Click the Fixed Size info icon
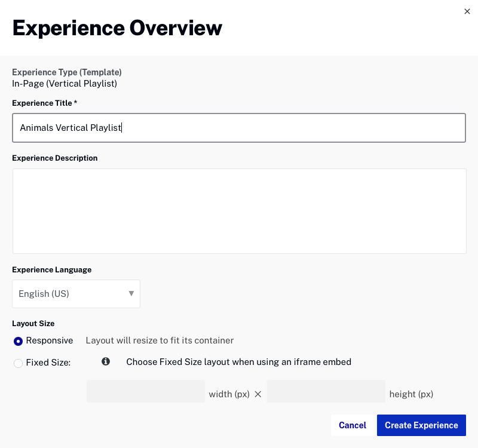This screenshot has height=448, width=478. pos(106,361)
